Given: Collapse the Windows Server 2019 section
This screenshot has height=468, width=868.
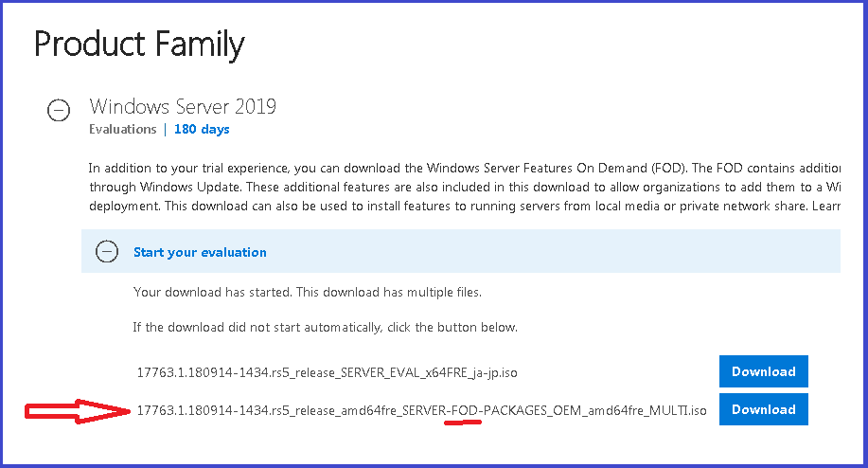Looking at the screenshot, I should (x=59, y=111).
